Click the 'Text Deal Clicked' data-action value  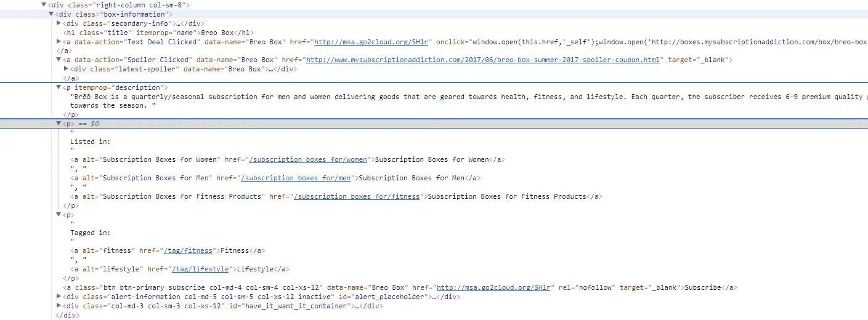[x=161, y=42]
